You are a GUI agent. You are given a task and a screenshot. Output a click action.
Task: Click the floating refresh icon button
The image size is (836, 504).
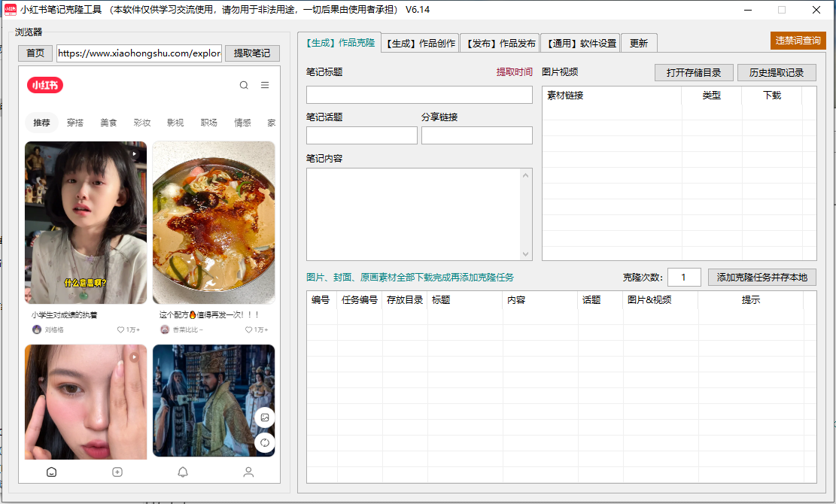tap(264, 442)
